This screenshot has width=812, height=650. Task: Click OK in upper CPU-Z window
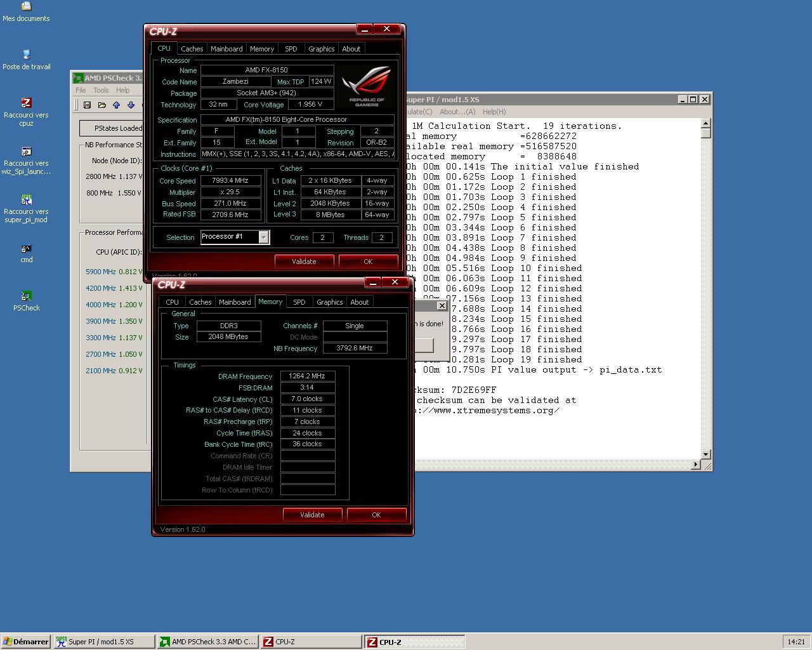tap(368, 262)
